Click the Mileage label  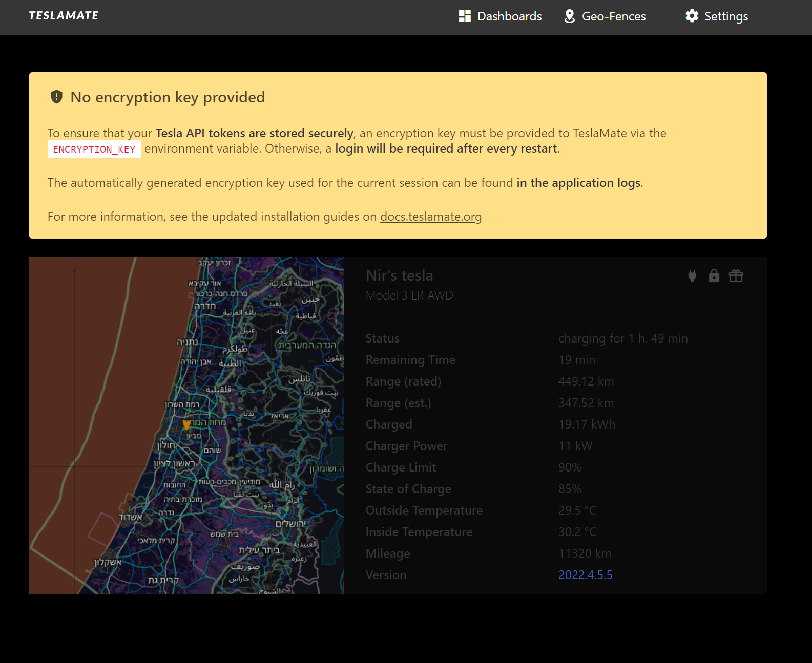point(388,553)
